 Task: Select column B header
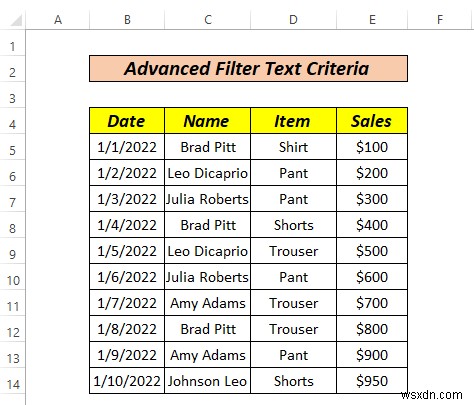coord(127,20)
